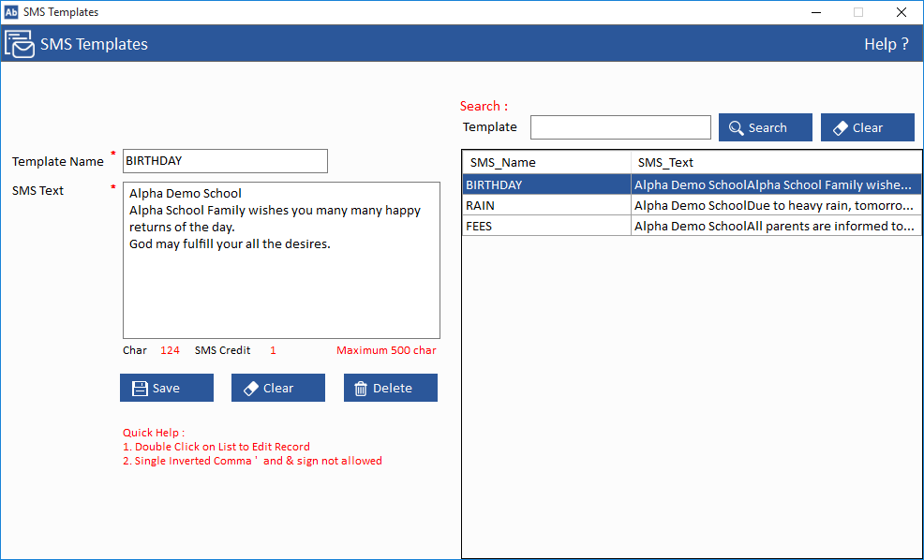
Task: Click the FEES row SMS text cell
Action: (x=774, y=226)
